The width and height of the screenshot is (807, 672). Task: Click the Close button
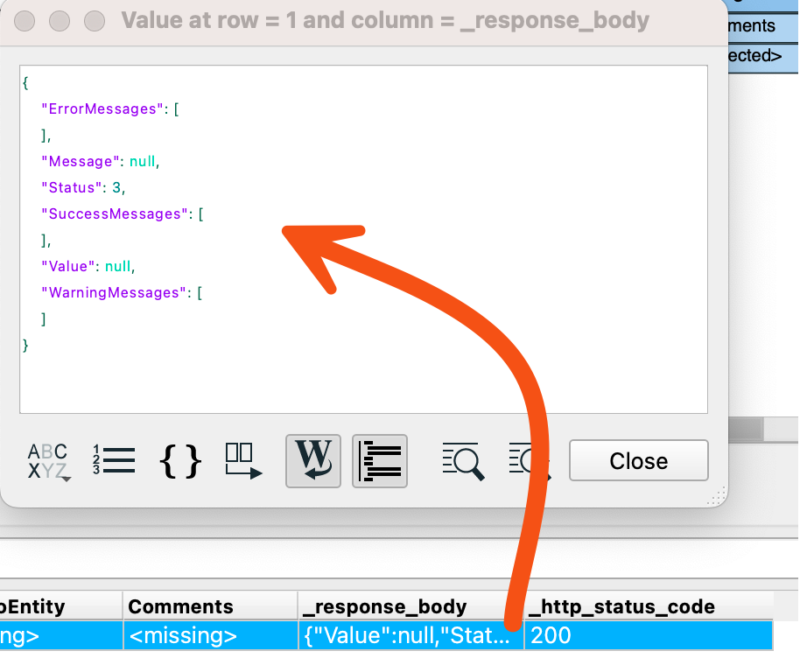point(638,460)
